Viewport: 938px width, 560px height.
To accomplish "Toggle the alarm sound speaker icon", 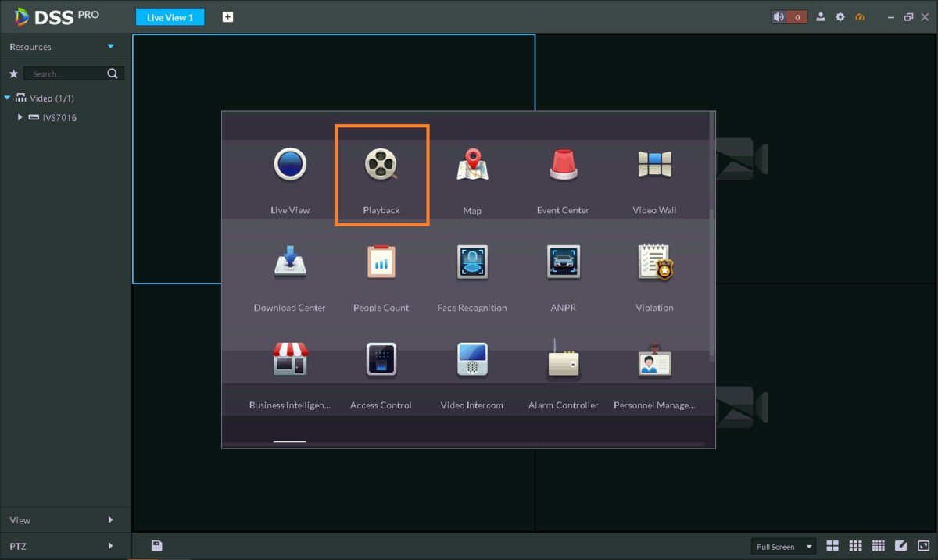I will pyautogui.click(x=779, y=17).
